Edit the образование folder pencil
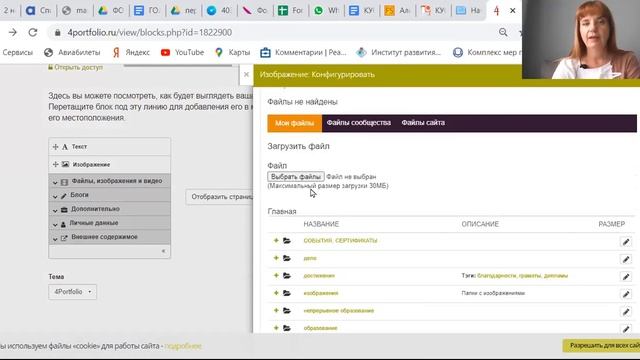Image resolution: width=640 pixels, height=360 pixels. point(626,329)
